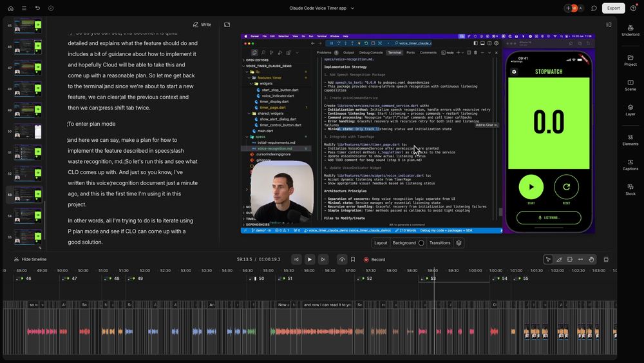This screenshot has height=363, width=644.
Task: Open the comments panel
Action: coord(594,8)
